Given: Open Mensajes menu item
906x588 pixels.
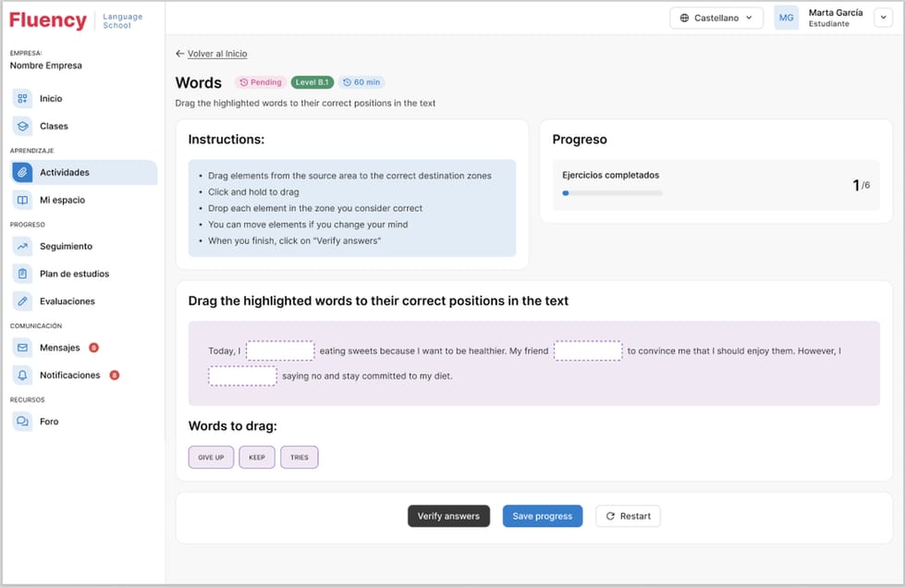Looking at the screenshot, I should 83,347.
